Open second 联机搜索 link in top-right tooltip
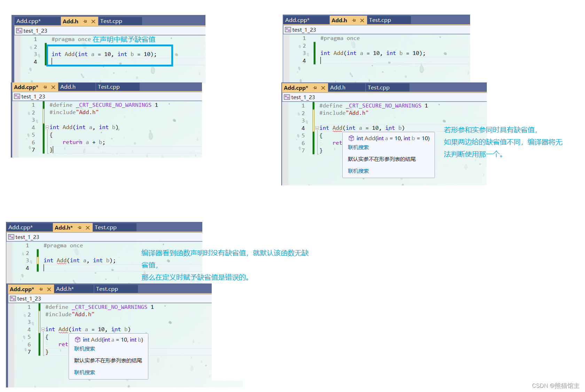Screen dimensions: 585x392 pyautogui.click(x=358, y=171)
